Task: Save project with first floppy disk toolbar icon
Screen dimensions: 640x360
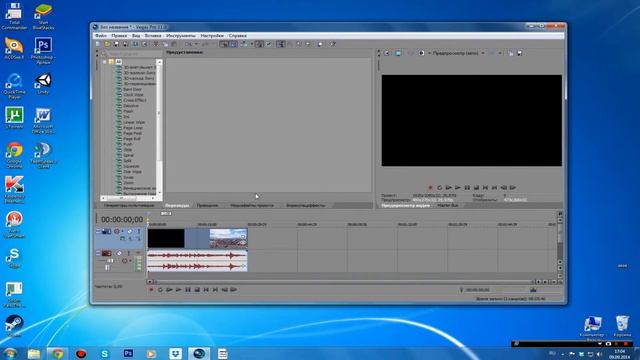Action: pyautogui.click(x=116, y=44)
